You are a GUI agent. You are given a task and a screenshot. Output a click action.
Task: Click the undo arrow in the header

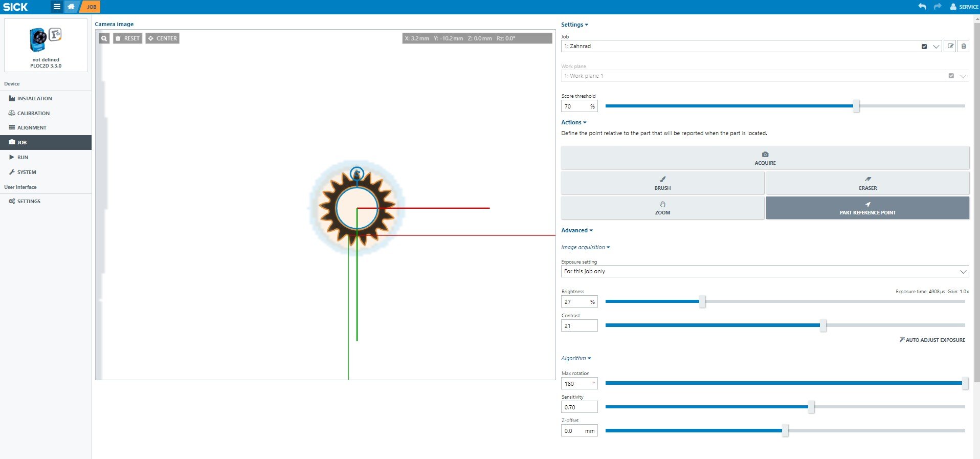(922, 7)
